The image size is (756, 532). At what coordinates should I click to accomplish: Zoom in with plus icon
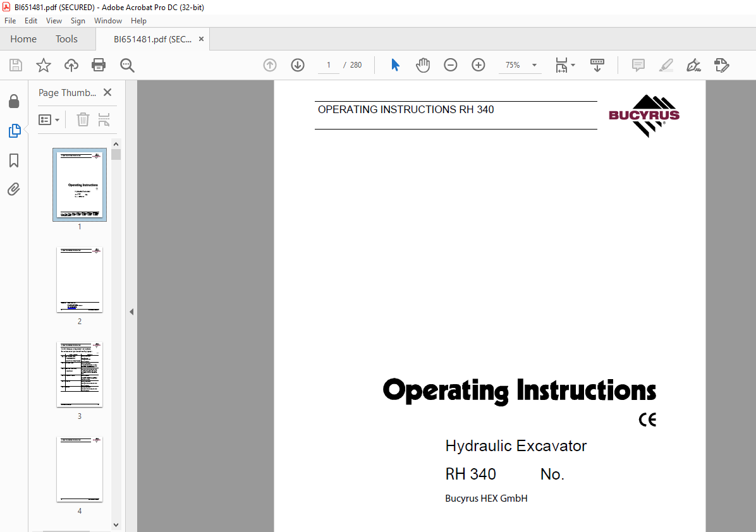[479, 65]
